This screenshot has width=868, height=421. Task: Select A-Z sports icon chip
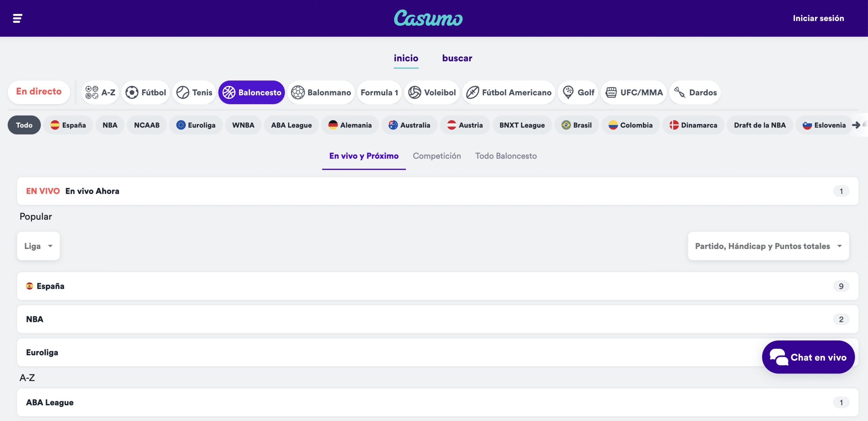100,92
